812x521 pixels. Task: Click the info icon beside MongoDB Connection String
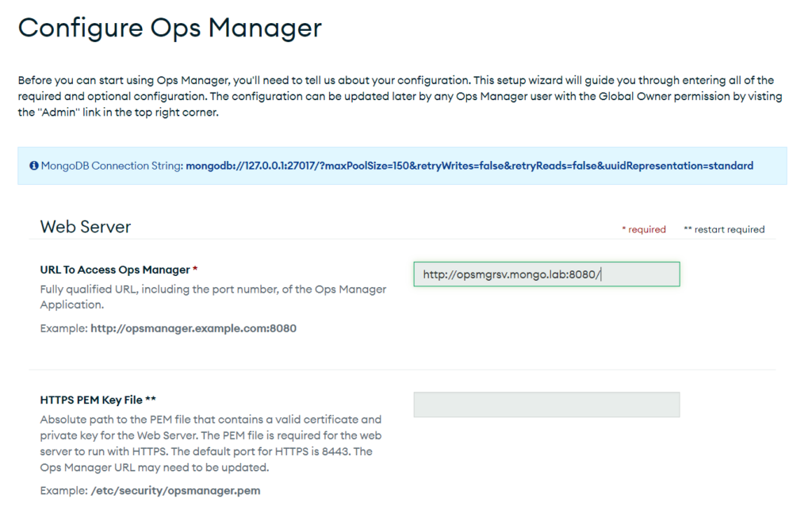click(33, 166)
